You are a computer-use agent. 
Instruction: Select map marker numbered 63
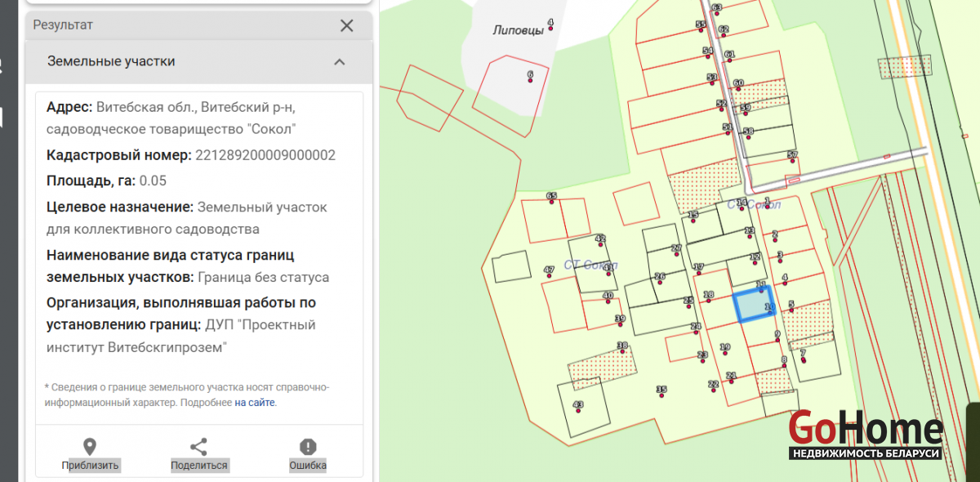pos(717,11)
